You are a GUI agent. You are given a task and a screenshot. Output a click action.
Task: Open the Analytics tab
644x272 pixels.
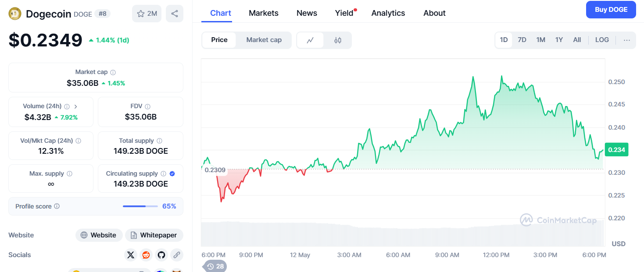pyautogui.click(x=388, y=13)
